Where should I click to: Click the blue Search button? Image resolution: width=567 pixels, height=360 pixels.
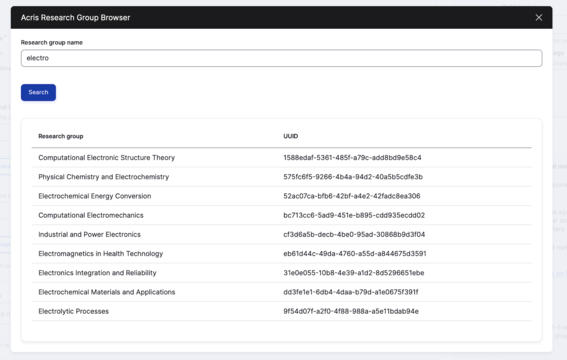[38, 93]
